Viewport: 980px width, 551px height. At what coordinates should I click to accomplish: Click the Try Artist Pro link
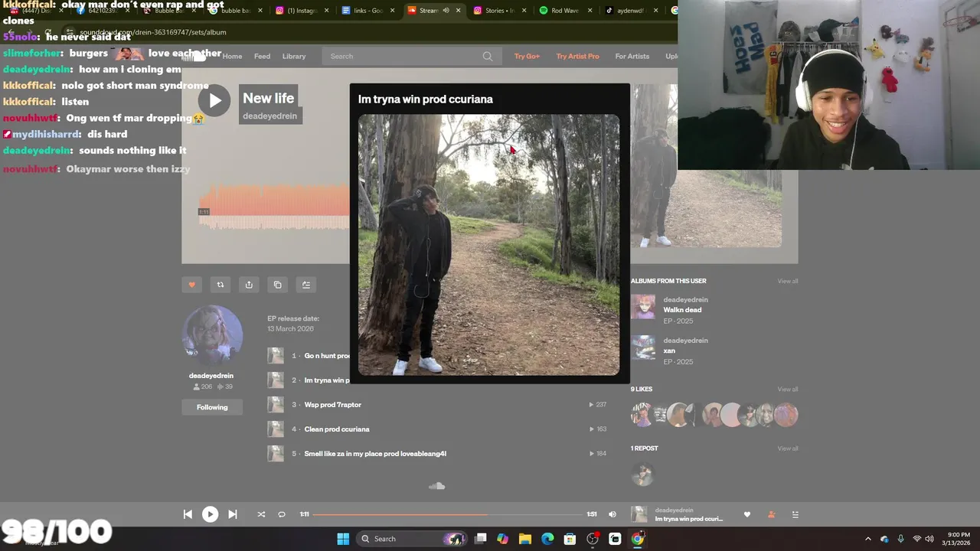tap(577, 56)
